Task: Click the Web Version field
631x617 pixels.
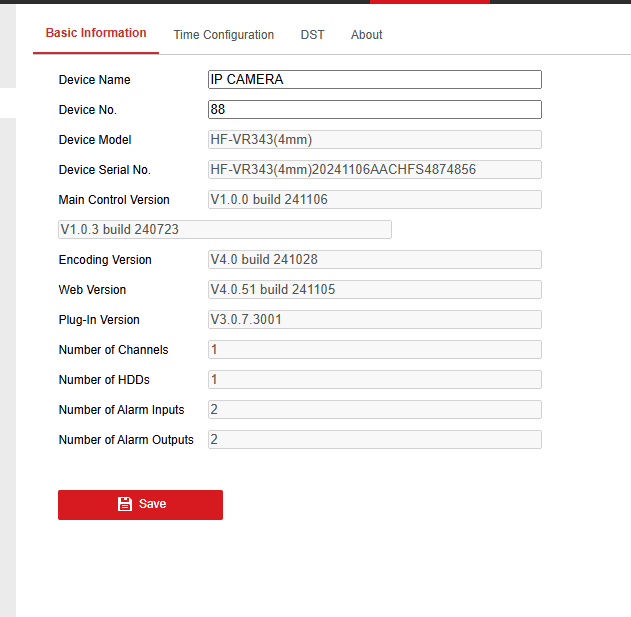Action: tap(374, 290)
